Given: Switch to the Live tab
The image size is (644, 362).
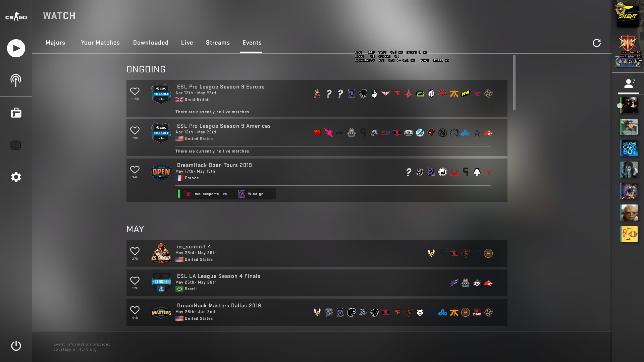Looking at the screenshot, I should [x=186, y=43].
